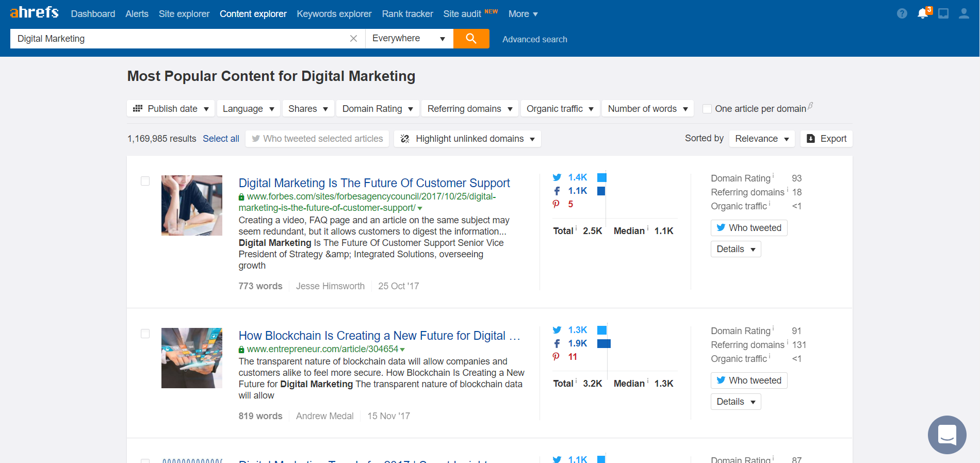Expand the Publish date filter dropdown

[x=171, y=109]
